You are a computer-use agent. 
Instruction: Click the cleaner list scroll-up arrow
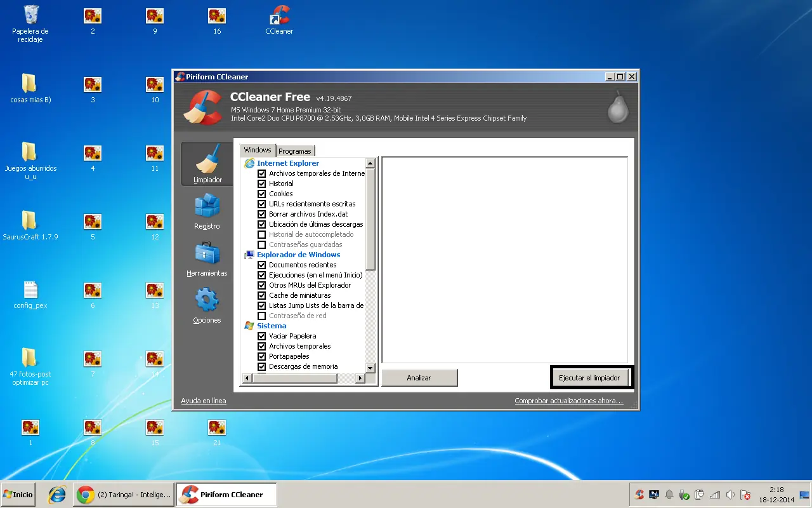click(370, 163)
